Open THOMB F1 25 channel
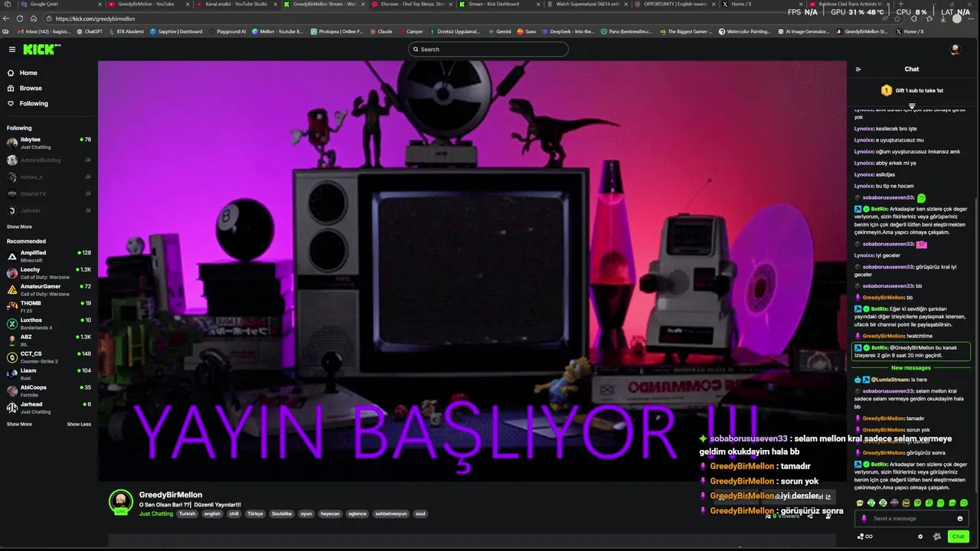 click(48, 307)
